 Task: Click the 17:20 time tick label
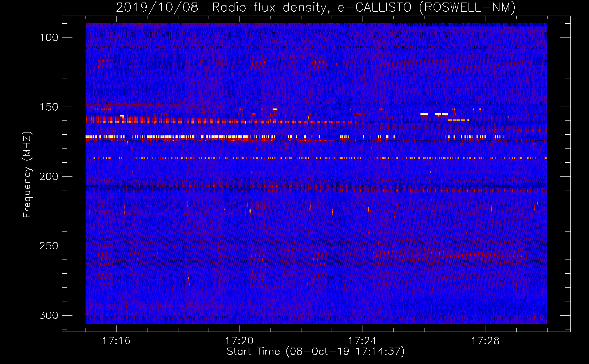pos(239,341)
